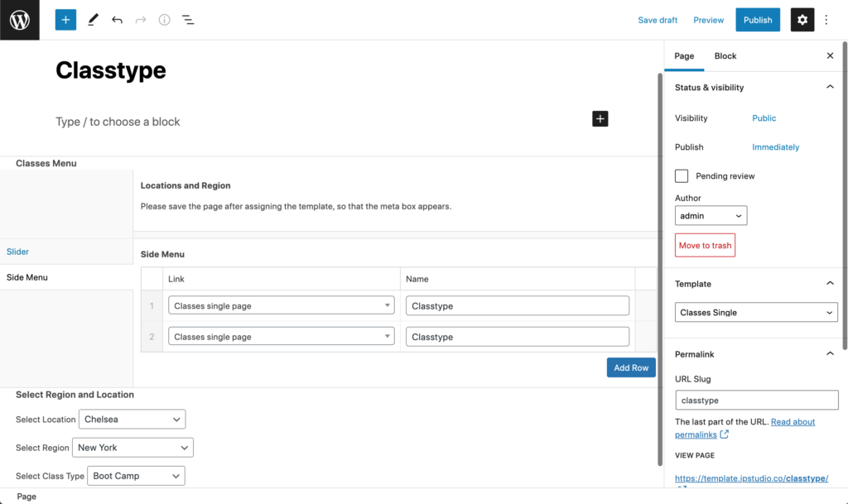The image size is (848, 504).
Task: Open the three-dot Options menu
Action: (x=826, y=20)
